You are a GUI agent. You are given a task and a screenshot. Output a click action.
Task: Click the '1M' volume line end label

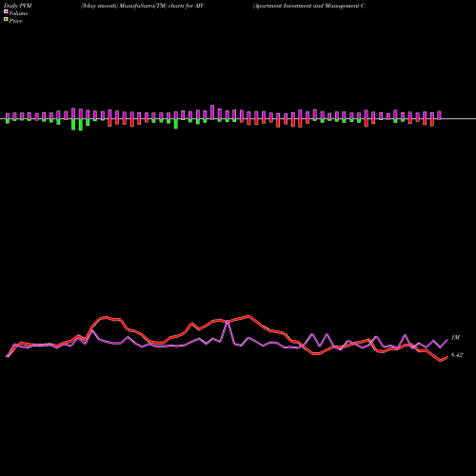(455, 338)
